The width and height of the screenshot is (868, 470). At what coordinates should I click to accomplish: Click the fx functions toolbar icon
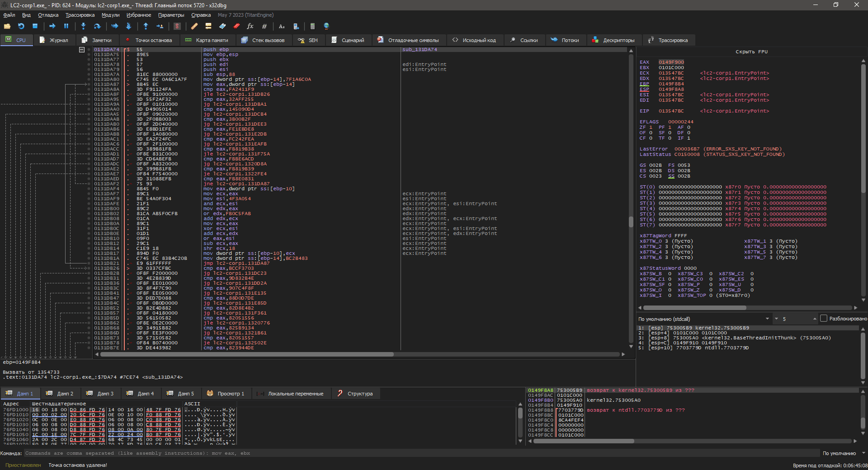click(x=250, y=26)
